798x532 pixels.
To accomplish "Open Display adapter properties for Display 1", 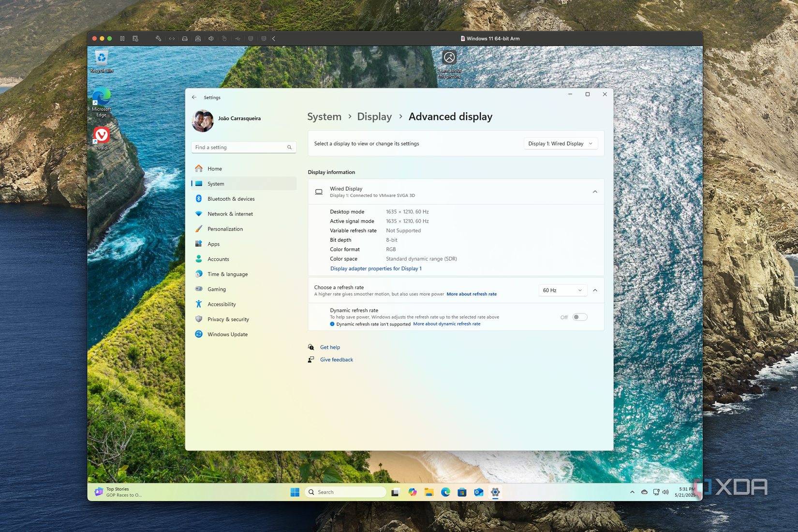I will pos(376,268).
